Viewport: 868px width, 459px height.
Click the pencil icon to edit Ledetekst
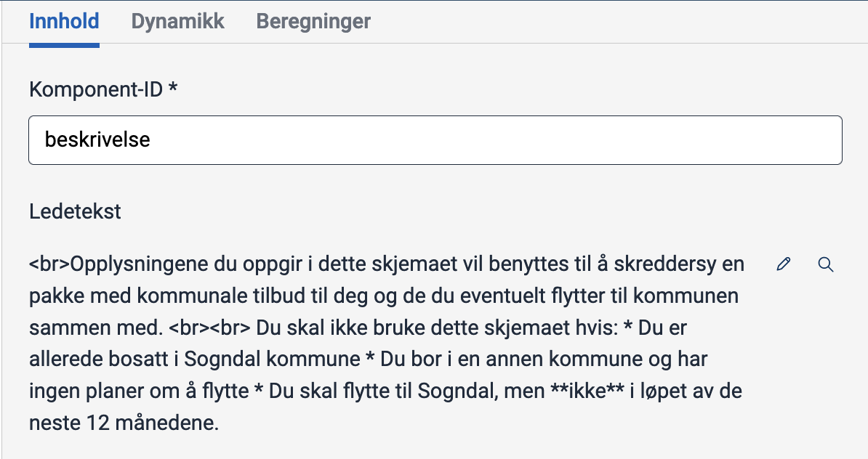click(x=783, y=264)
